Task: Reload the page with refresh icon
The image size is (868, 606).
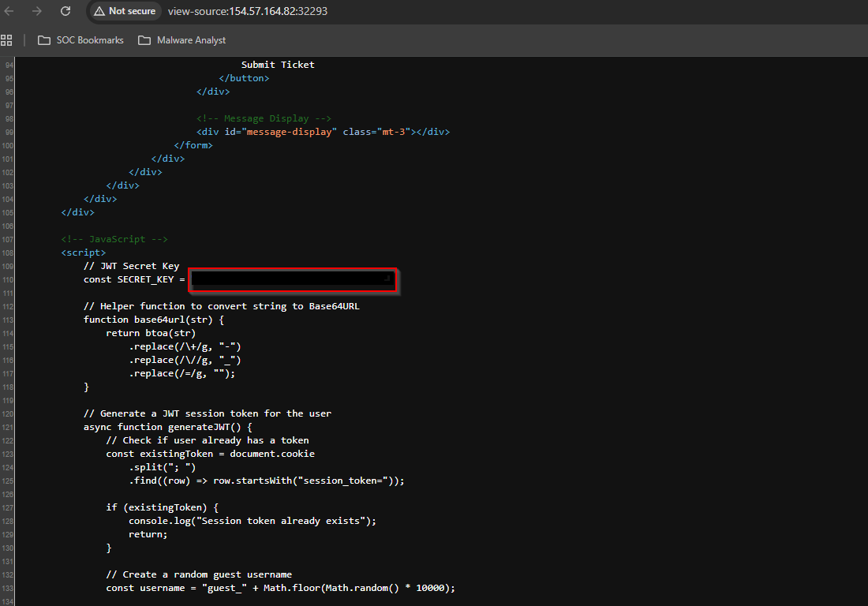Action: (x=65, y=11)
